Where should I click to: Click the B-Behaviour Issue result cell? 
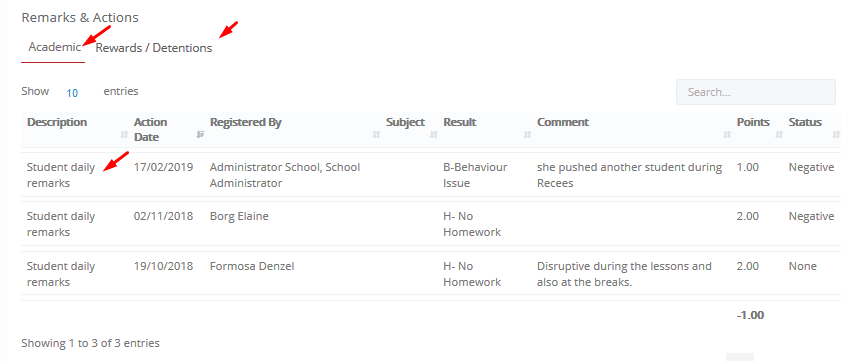[475, 175]
